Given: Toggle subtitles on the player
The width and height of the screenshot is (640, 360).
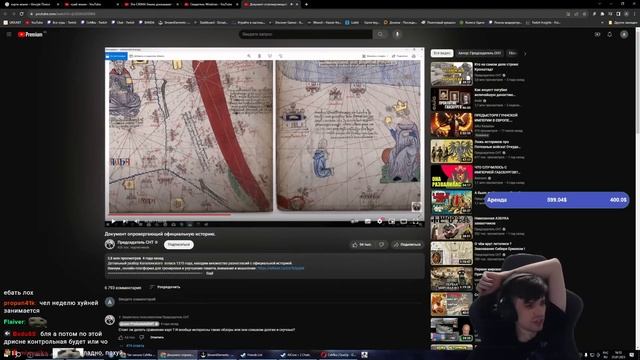Looking at the screenshot, I should tap(367, 221).
